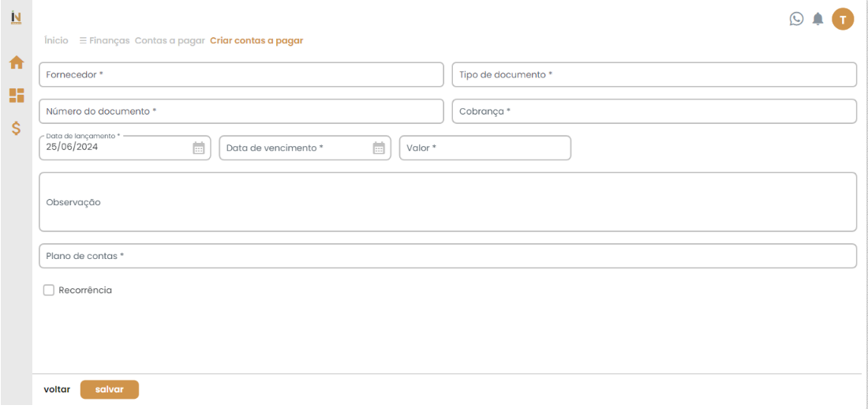
Task: Click the voltar button
Action: (57, 389)
